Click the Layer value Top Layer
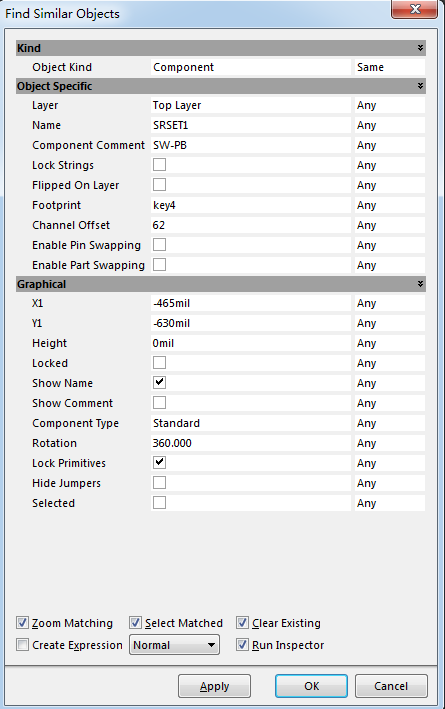This screenshot has height=709, width=445. [251, 105]
